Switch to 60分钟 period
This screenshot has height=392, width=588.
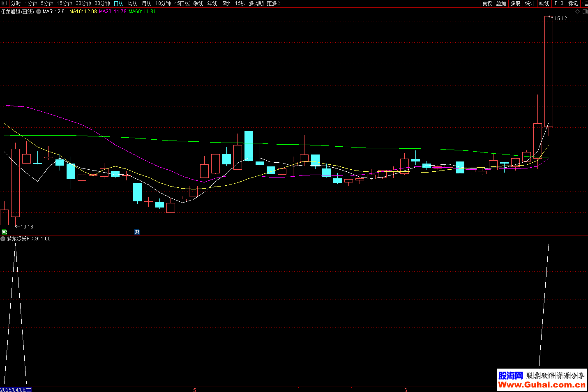(x=102, y=3)
